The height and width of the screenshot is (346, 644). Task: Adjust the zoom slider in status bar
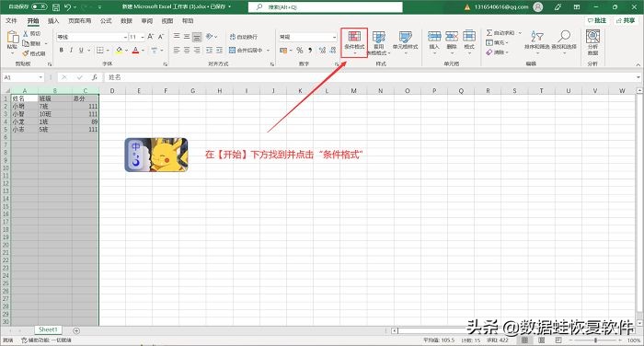pos(596,340)
